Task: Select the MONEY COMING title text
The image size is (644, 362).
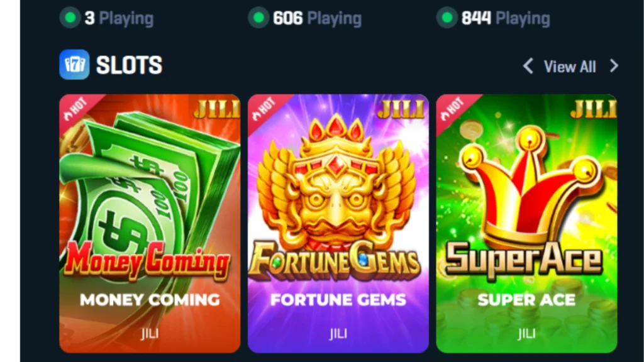Action: [x=150, y=300]
